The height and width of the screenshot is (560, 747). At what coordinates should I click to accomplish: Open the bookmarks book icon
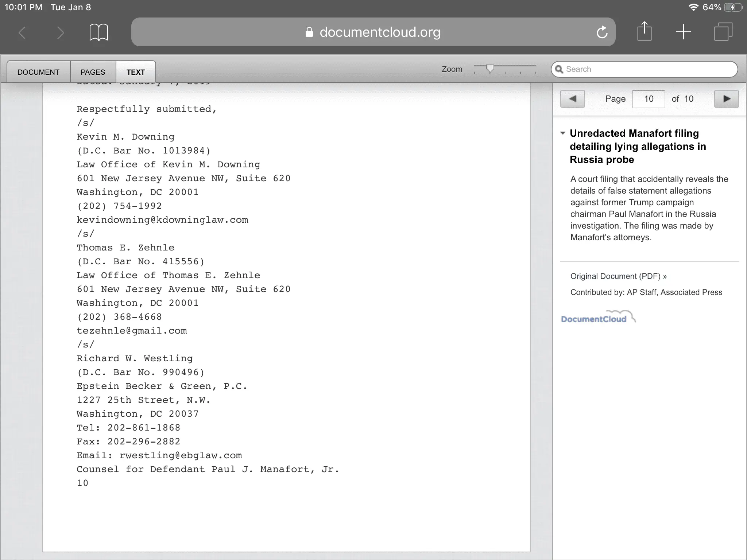tap(98, 32)
